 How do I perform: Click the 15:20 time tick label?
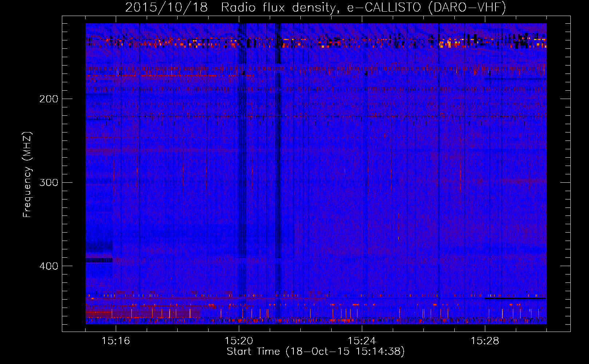point(239,341)
